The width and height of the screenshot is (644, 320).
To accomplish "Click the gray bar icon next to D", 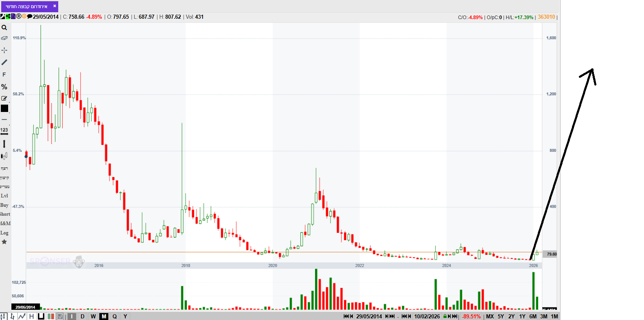I will click(72, 316).
